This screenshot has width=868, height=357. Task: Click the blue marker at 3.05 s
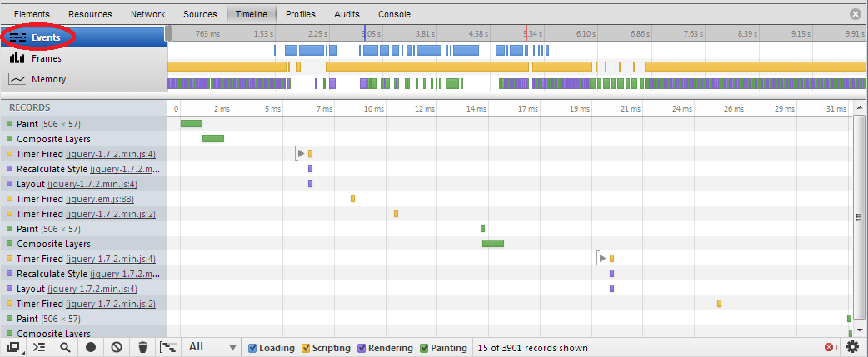pos(364,34)
